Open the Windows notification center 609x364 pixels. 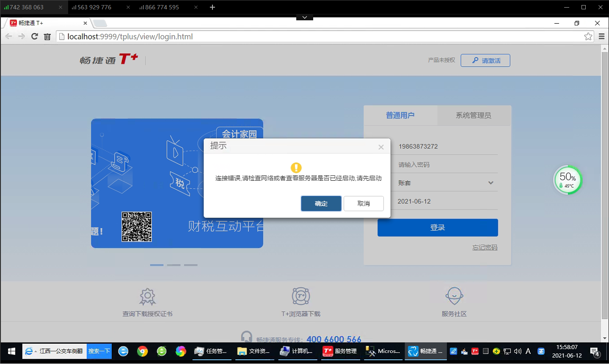595,352
